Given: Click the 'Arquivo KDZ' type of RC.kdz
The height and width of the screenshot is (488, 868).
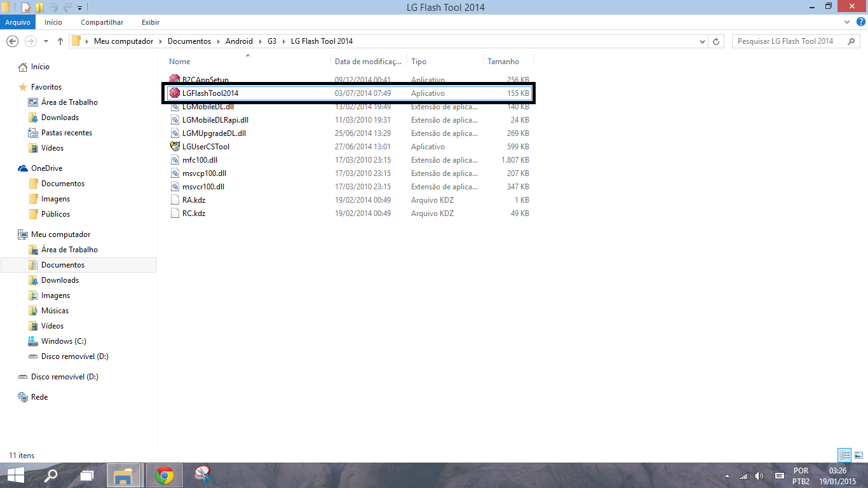Looking at the screenshot, I should pyautogui.click(x=432, y=213).
